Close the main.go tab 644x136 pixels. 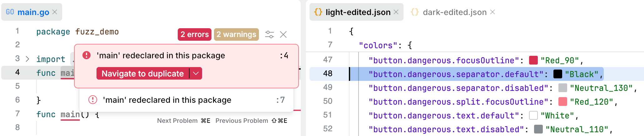point(55,12)
